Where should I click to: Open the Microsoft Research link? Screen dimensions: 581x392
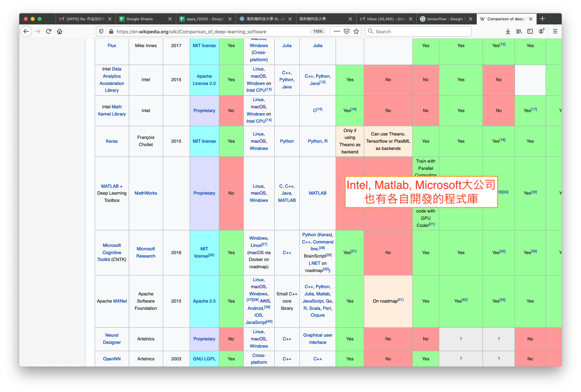[x=146, y=252]
